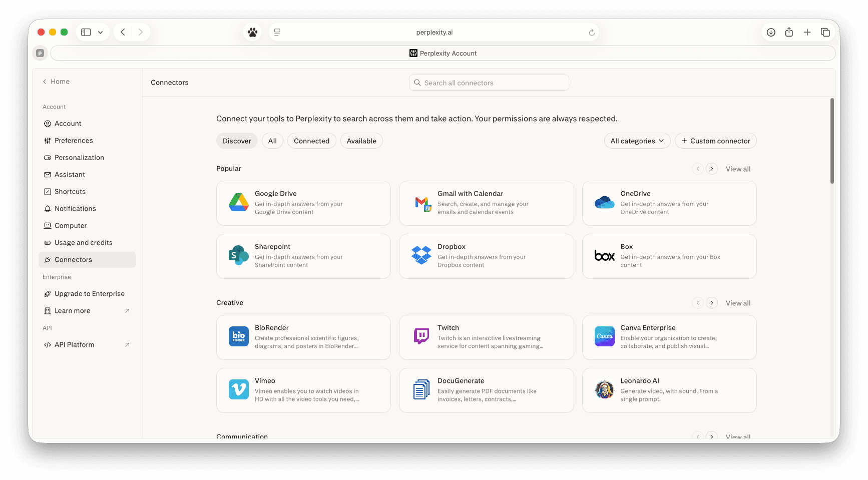Reload the page with refresh icon
Screen dimensions: 868x480
[592, 33]
